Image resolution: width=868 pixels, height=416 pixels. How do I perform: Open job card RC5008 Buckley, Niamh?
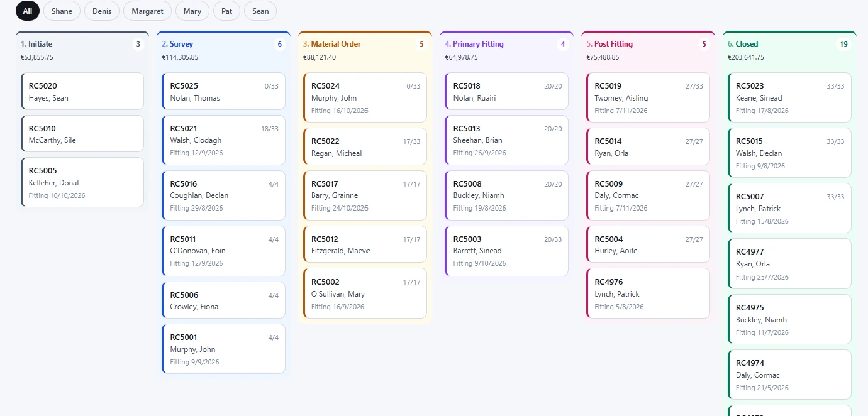pos(507,195)
